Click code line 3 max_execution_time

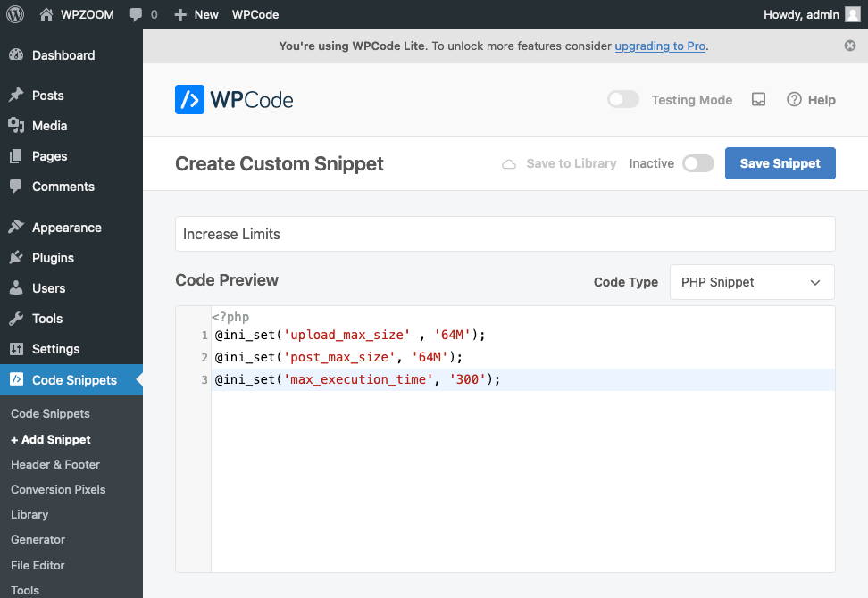(357, 379)
